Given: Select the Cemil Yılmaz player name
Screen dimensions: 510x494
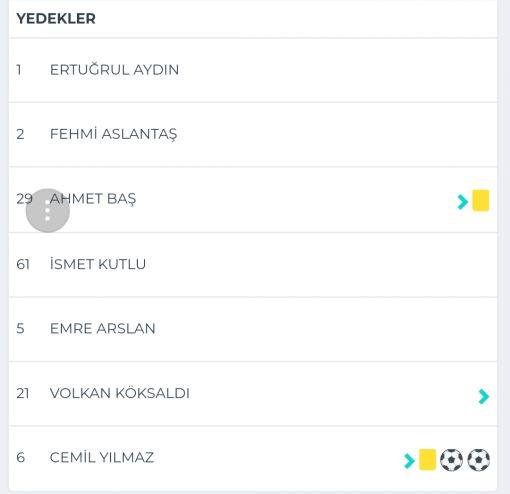Looking at the screenshot, I should click(x=102, y=457).
